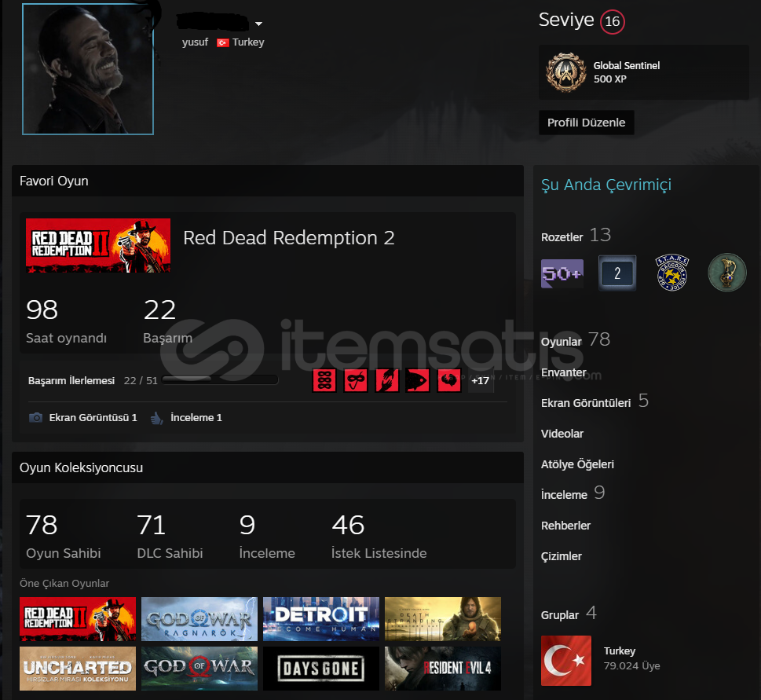Click the 22 Başarım stat

pyautogui.click(x=167, y=321)
